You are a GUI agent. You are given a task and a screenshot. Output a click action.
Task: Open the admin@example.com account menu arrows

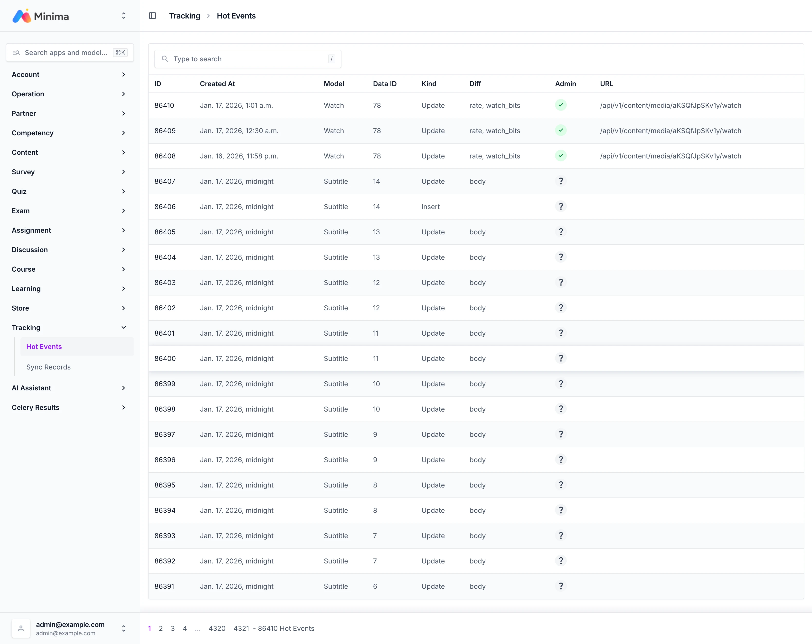[x=123, y=628]
